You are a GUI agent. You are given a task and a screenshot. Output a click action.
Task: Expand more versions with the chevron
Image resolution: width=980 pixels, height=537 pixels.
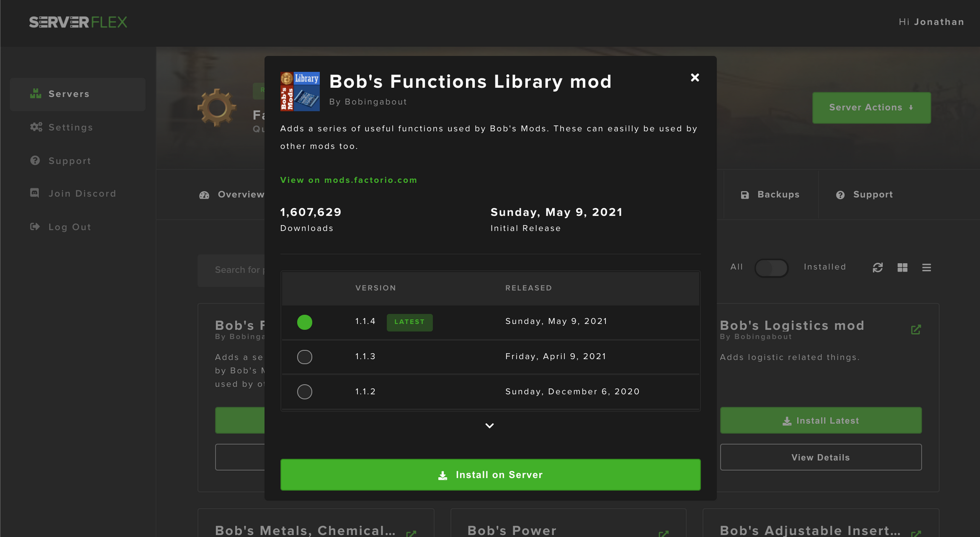click(x=490, y=426)
